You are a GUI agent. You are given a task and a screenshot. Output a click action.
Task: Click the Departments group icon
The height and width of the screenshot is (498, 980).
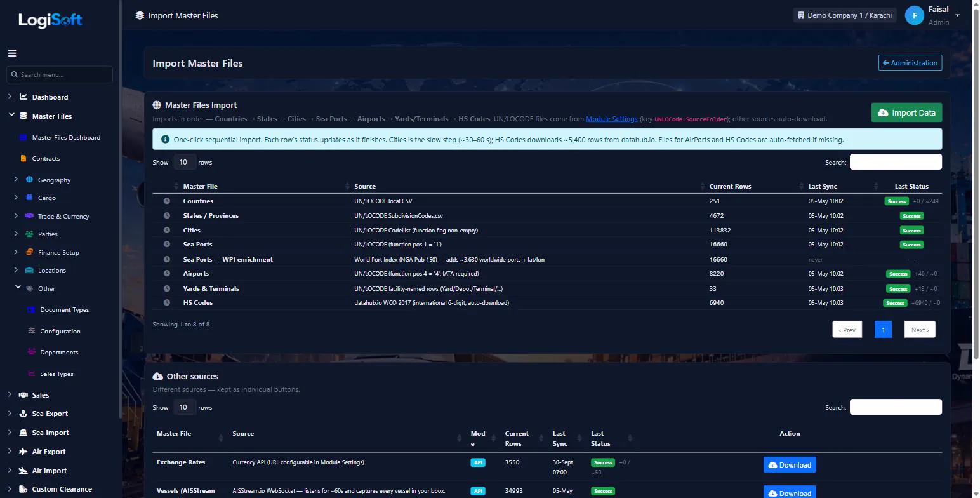click(31, 352)
